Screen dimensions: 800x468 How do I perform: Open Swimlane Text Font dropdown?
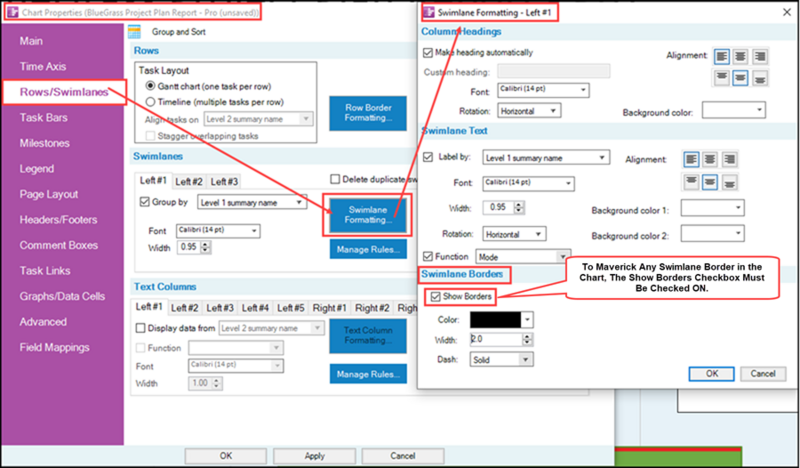[x=529, y=184]
